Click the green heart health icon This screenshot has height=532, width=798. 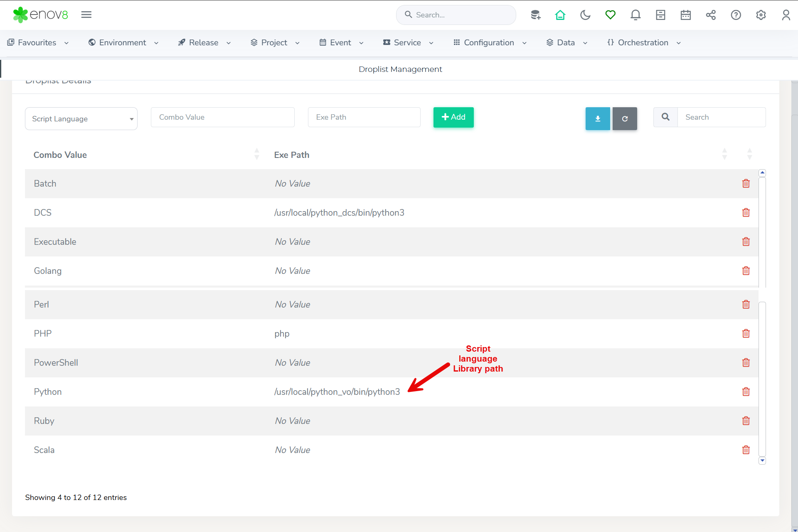(610, 15)
